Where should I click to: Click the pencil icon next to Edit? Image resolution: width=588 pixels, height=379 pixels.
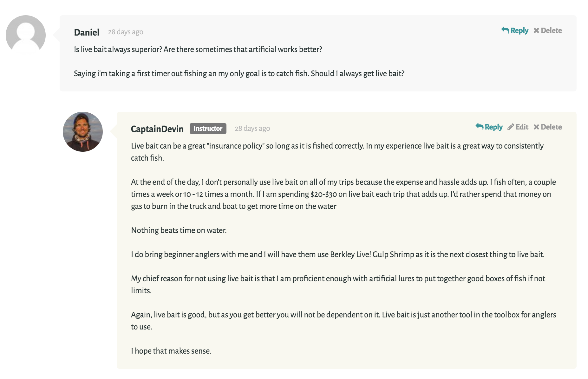[x=511, y=127]
